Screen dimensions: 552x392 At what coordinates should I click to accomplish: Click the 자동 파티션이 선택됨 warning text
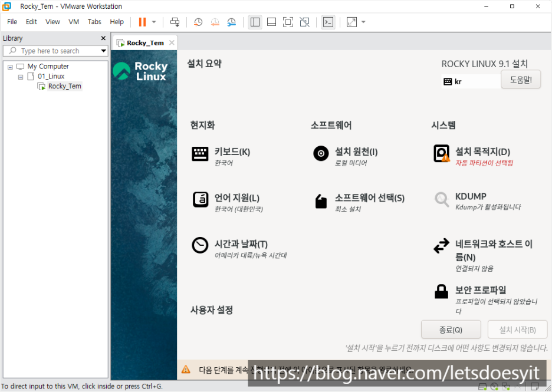click(x=484, y=163)
